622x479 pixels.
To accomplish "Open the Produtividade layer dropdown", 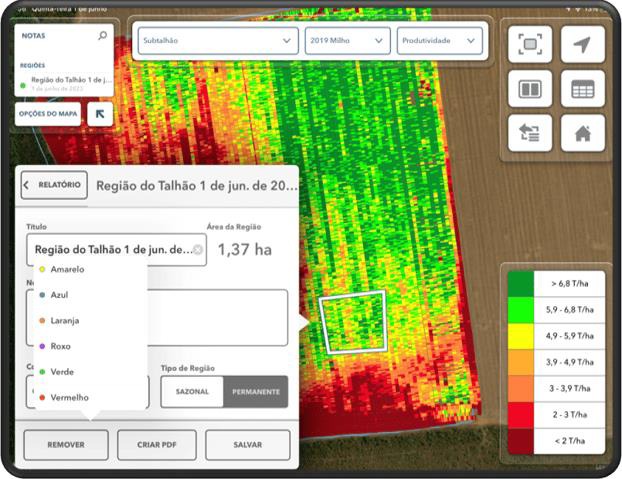I will point(439,41).
